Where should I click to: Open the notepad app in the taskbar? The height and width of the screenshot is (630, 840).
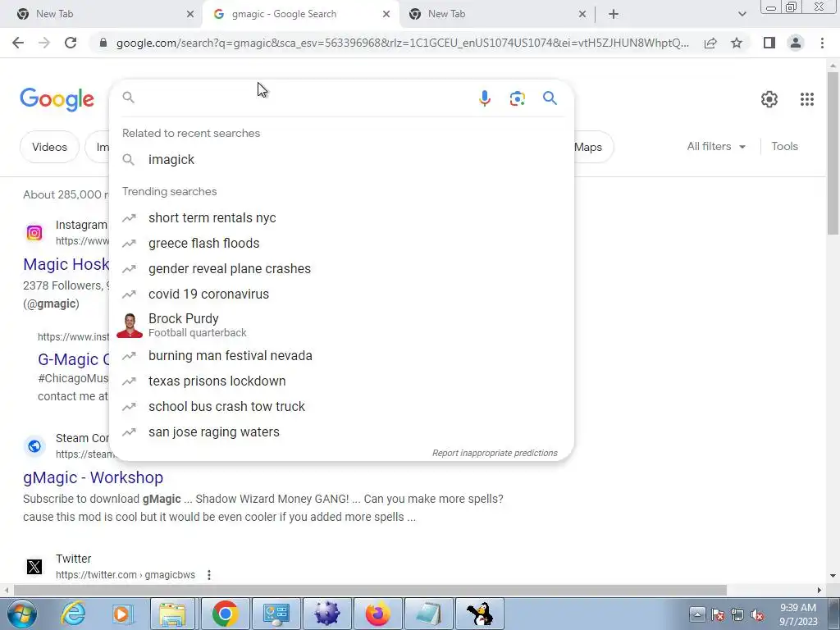pyautogui.click(x=428, y=614)
